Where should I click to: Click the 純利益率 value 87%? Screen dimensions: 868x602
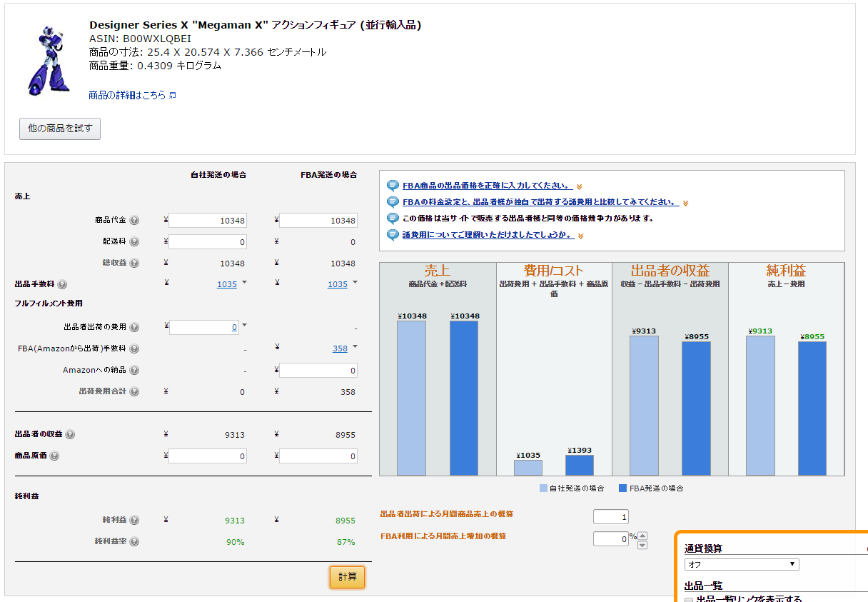pos(346,542)
